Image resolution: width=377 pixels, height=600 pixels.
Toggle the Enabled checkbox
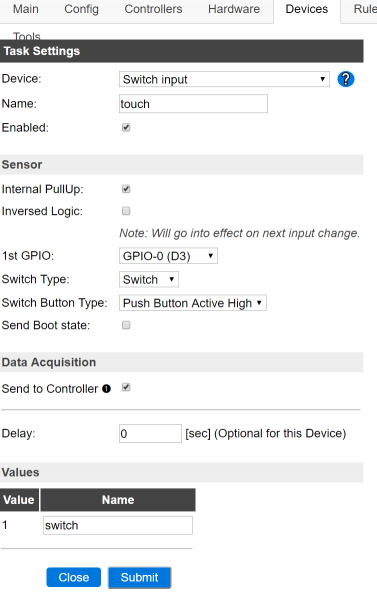point(126,127)
